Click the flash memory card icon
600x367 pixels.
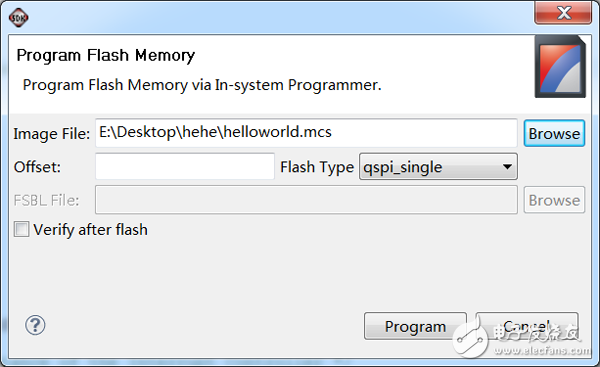point(560,67)
